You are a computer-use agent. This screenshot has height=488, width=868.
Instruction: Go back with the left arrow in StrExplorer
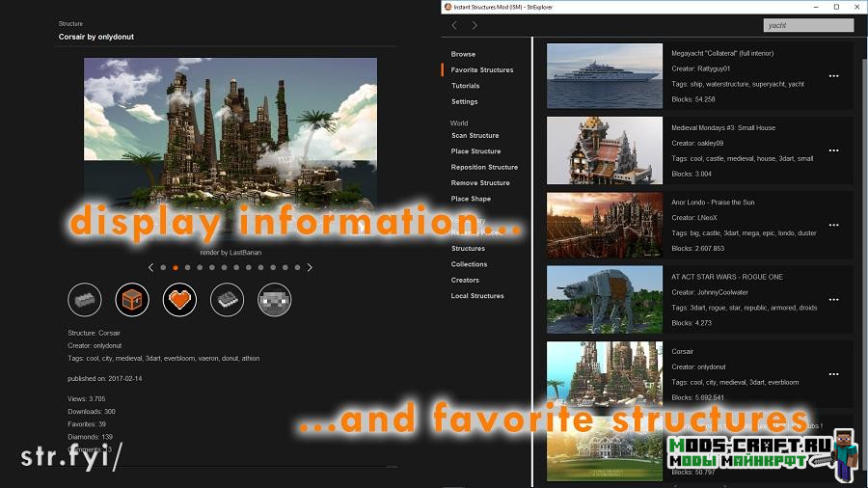tap(455, 25)
